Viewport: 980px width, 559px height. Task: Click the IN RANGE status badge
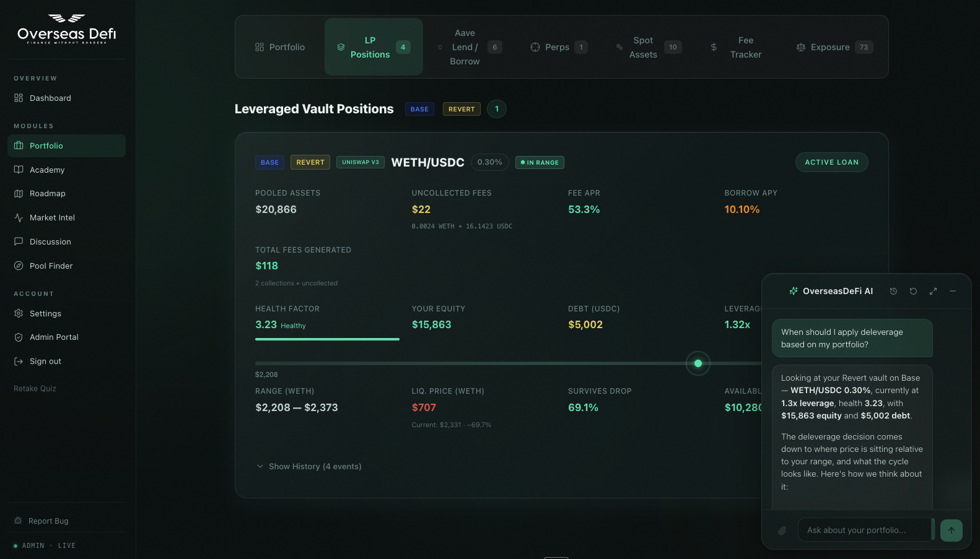540,162
